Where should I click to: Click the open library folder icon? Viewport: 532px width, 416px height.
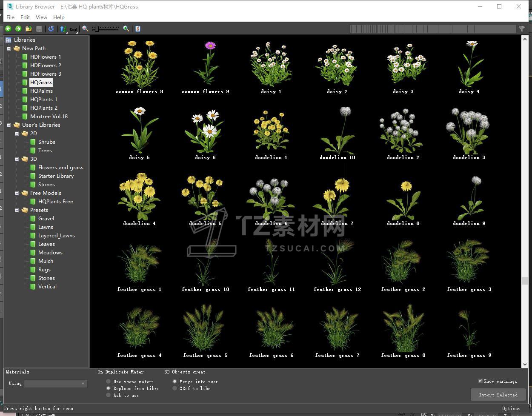(x=29, y=28)
